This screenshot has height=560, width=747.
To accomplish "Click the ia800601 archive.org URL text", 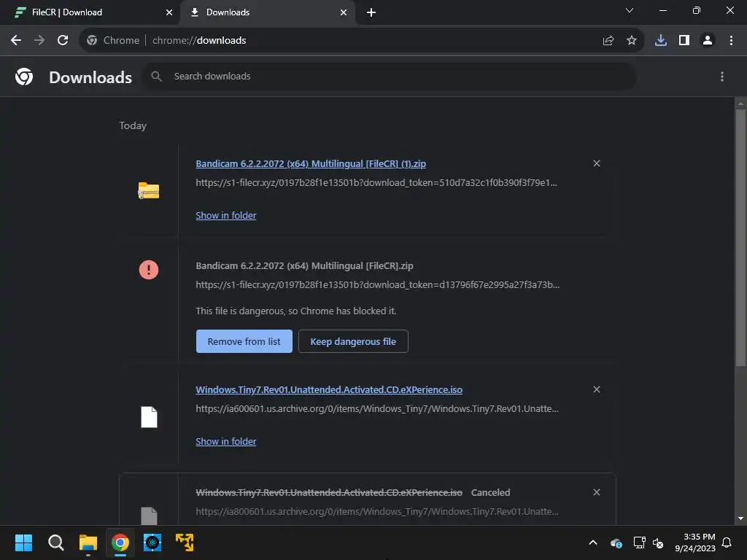I will (x=377, y=511).
